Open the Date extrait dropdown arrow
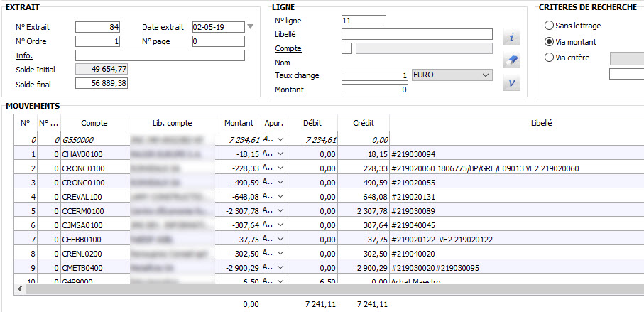Viewport: 644px width, 312px height. coord(250,27)
